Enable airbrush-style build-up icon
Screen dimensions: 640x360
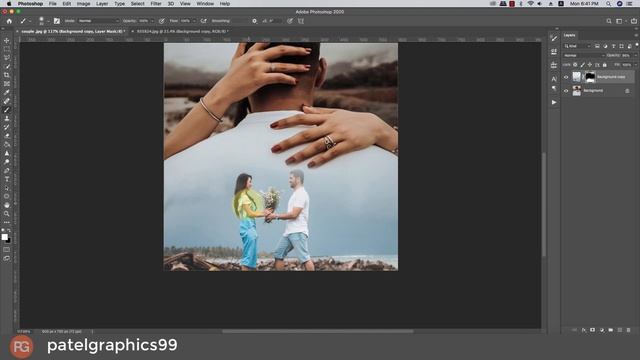203,21
